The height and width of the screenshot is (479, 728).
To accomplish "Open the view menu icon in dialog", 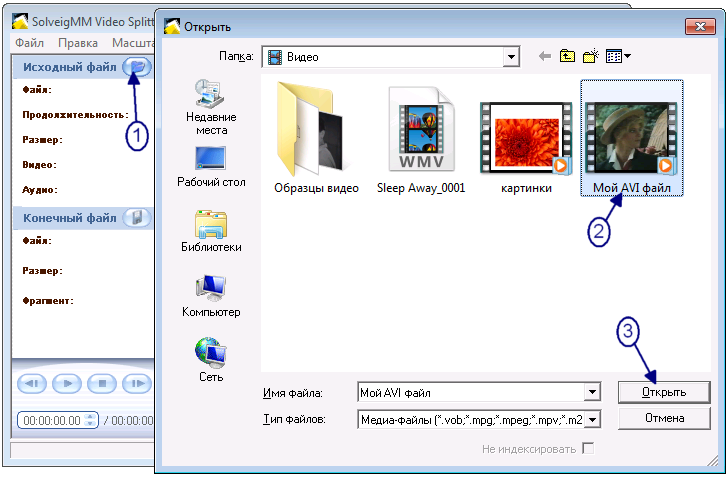I will click(618, 57).
